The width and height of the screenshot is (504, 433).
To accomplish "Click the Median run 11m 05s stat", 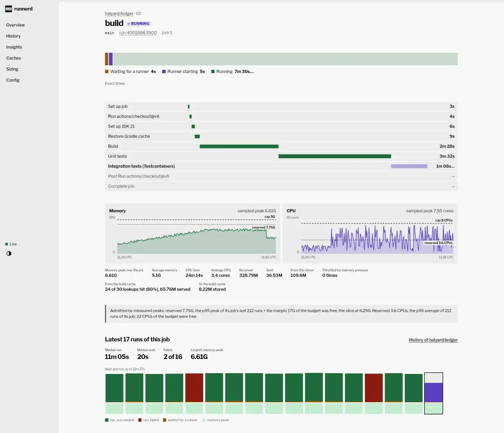I will click(117, 357).
